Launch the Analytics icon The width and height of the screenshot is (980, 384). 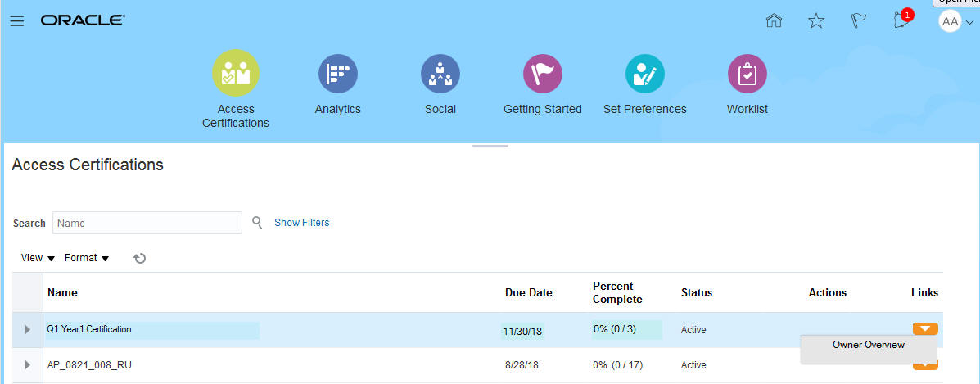(337, 74)
